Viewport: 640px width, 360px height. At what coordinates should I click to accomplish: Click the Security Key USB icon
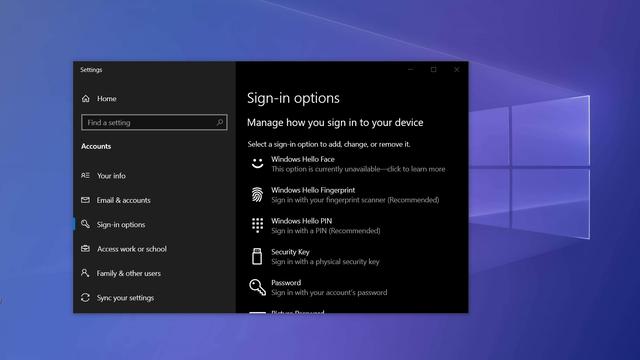click(x=257, y=256)
